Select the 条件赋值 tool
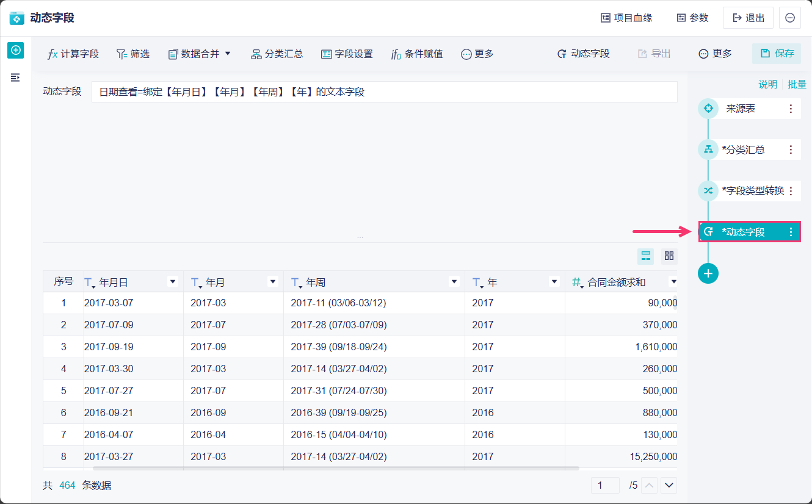Screen dimensions: 812x504 (417, 54)
